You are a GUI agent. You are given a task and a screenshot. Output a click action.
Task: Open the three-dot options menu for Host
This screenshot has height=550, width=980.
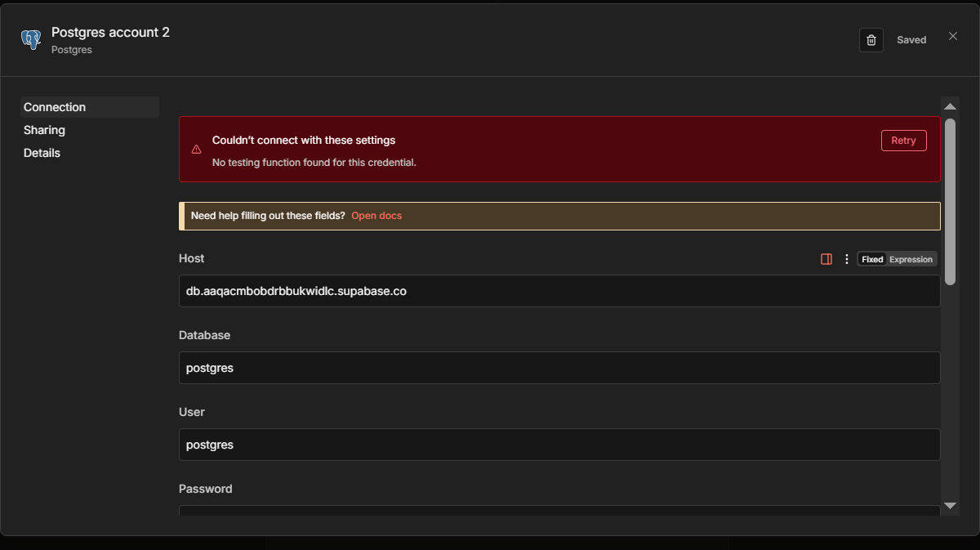(847, 259)
